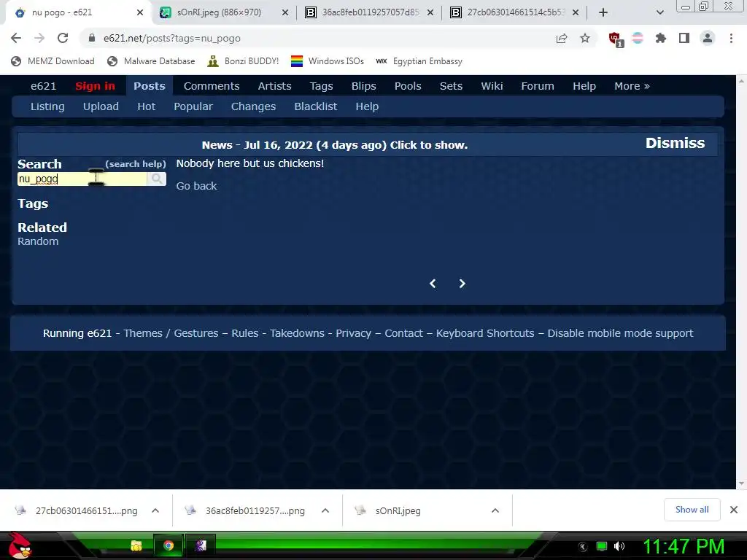Share this page via share icon
The image size is (747, 560).
562,38
